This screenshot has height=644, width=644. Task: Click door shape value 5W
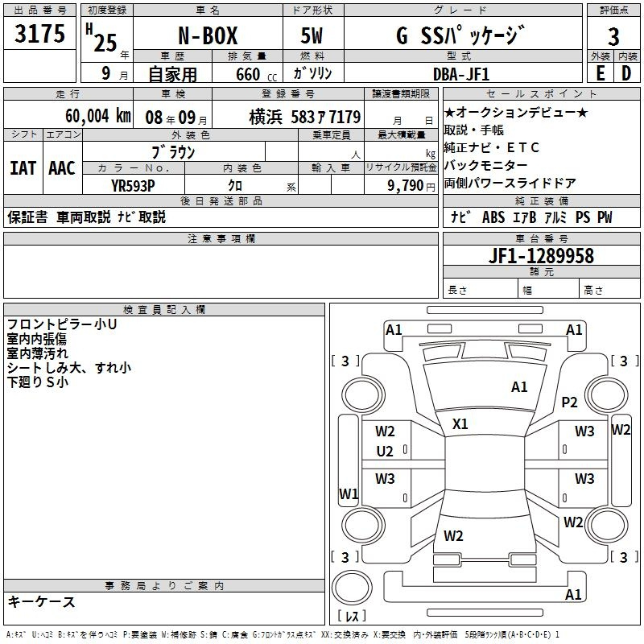[312, 35]
